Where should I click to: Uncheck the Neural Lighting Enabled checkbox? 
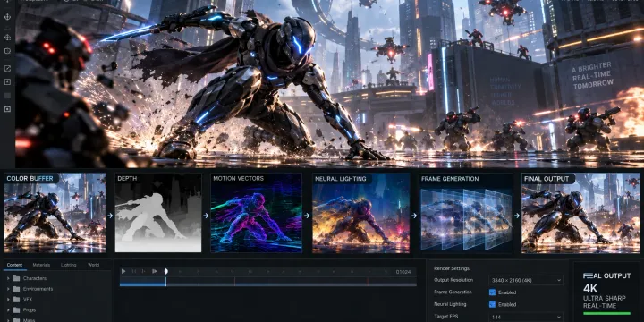click(x=492, y=305)
